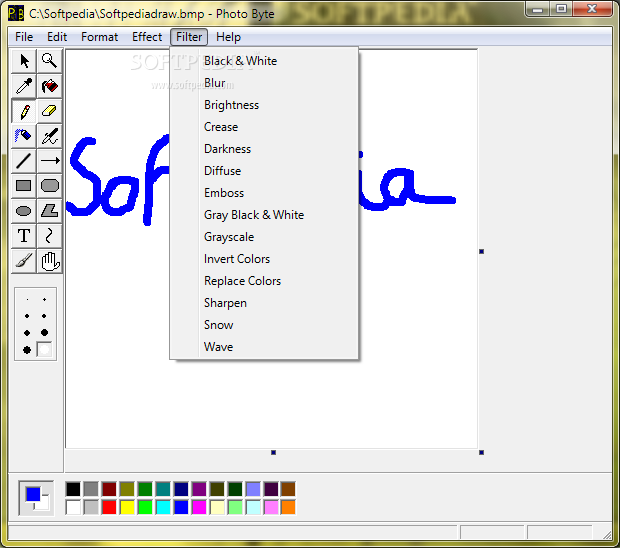The image size is (620, 548).
Task: Open the Format menu
Action: (x=100, y=37)
